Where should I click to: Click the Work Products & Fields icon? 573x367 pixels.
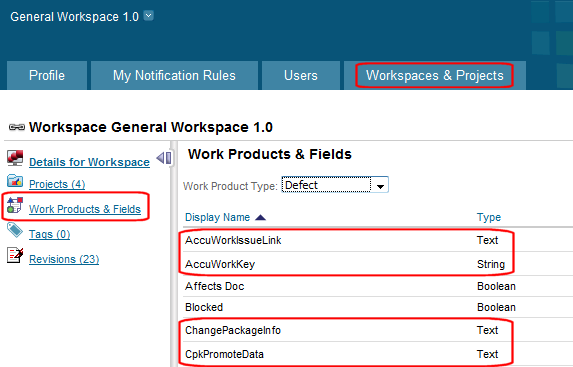[15, 205]
